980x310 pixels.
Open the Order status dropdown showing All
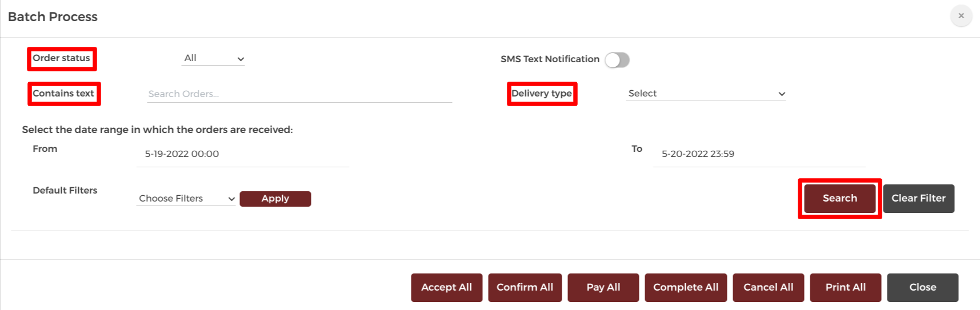point(213,58)
